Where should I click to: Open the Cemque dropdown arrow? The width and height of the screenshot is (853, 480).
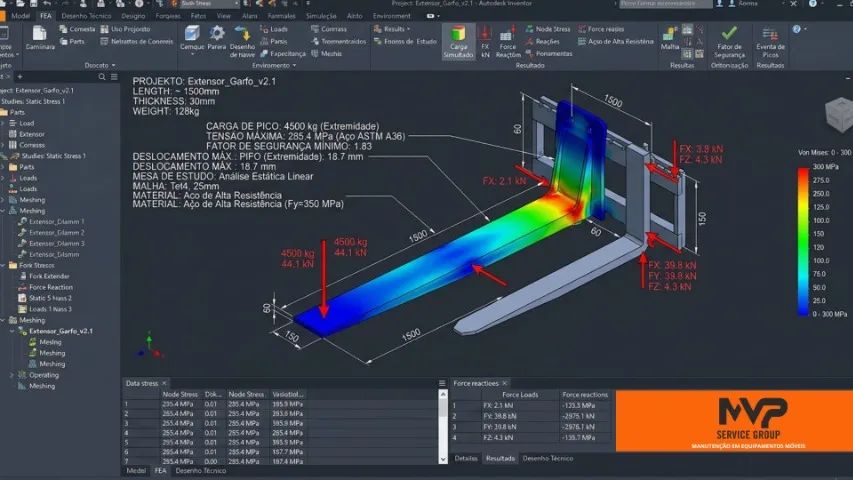(x=192, y=54)
